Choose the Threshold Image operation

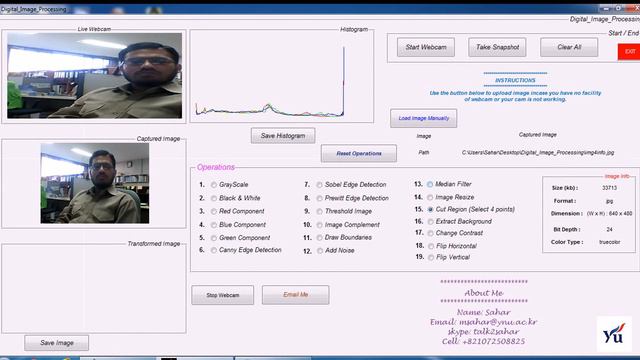pyautogui.click(x=320, y=211)
